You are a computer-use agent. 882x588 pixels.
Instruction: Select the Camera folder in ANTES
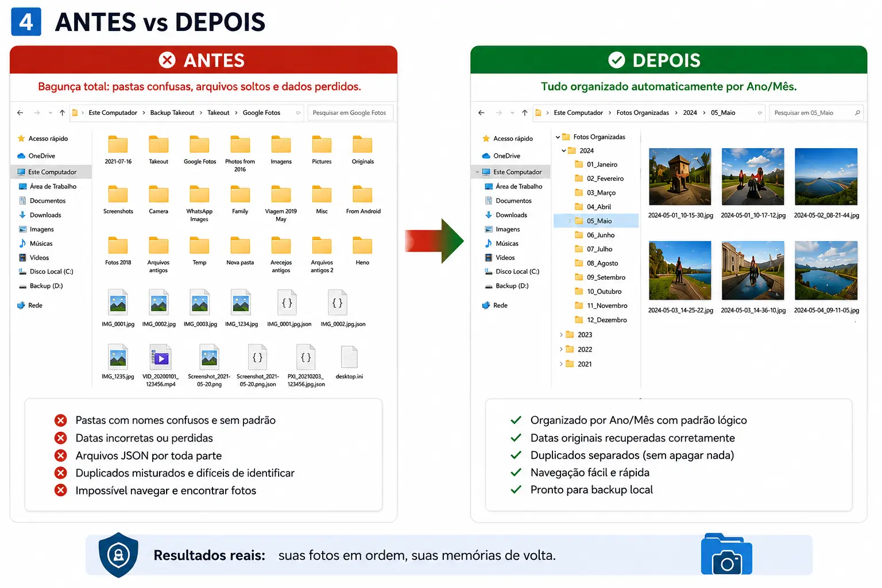click(158, 200)
